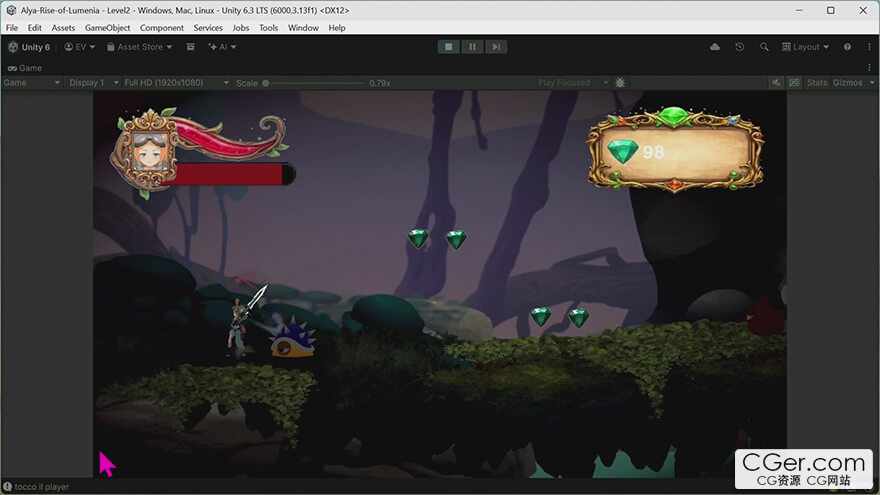880x495 pixels.
Task: Click the sword-wielding player character
Action: (245, 322)
